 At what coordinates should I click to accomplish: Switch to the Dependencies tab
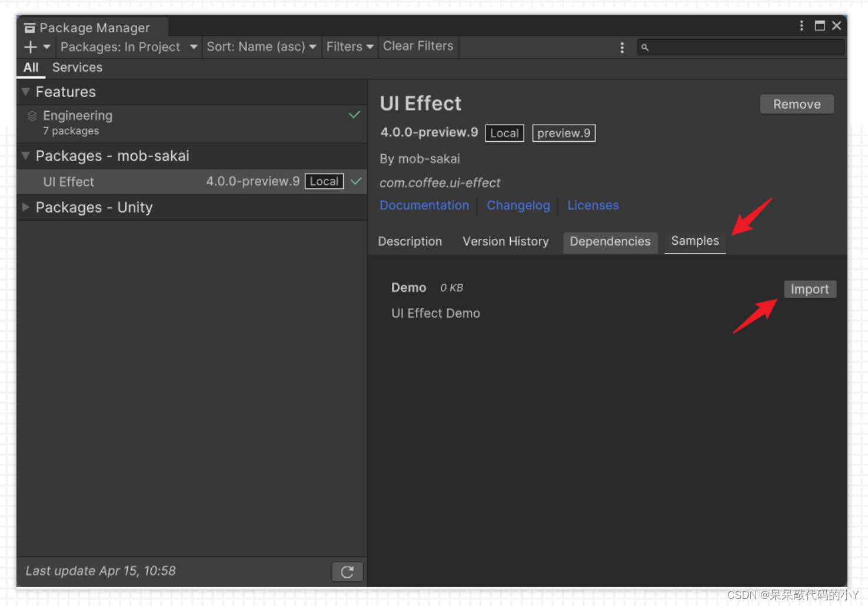point(610,242)
